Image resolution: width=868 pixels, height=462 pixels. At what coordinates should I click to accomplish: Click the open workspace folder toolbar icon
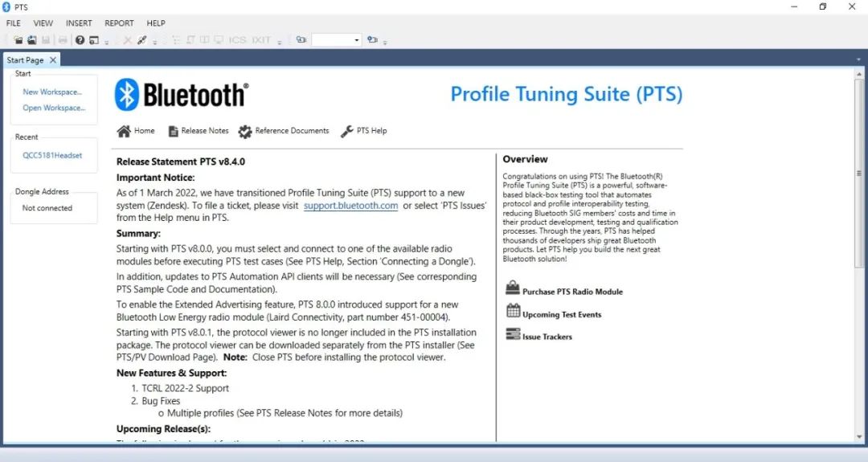(18, 40)
